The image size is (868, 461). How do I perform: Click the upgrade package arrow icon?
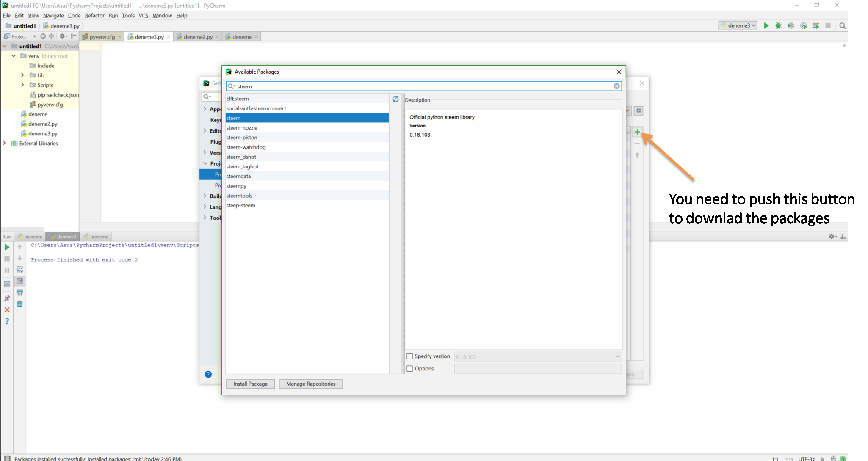pyautogui.click(x=637, y=155)
